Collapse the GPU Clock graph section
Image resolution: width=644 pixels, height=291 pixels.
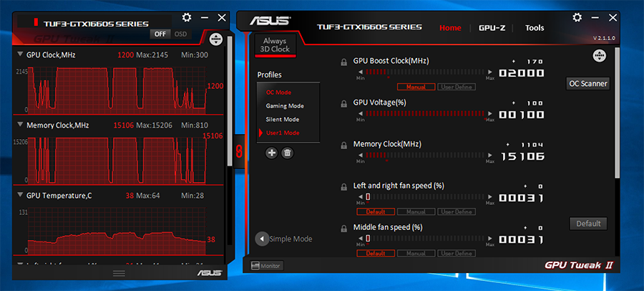click(x=20, y=54)
